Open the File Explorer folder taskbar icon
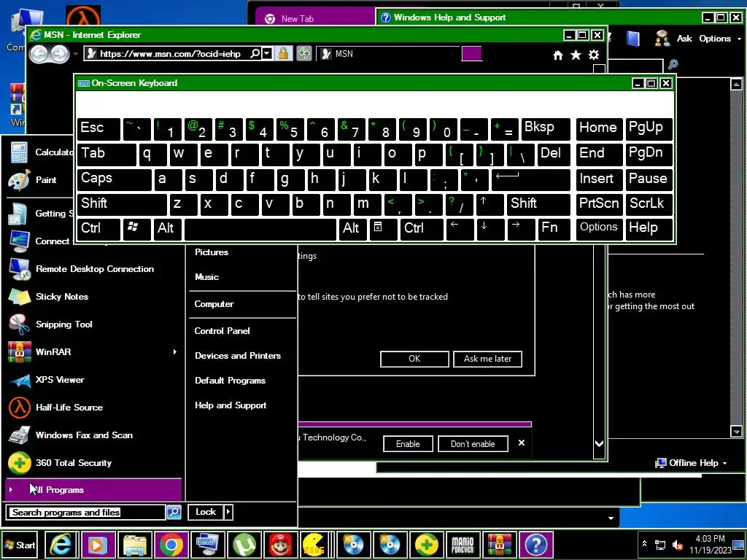The height and width of the screenshot is (560, 747). [134, 544]
